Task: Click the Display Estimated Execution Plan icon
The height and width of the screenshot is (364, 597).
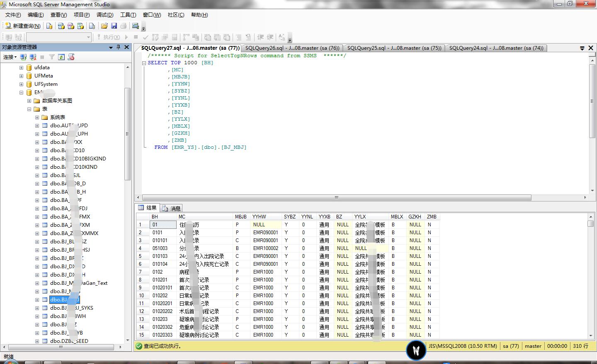Action: [155, 37]
